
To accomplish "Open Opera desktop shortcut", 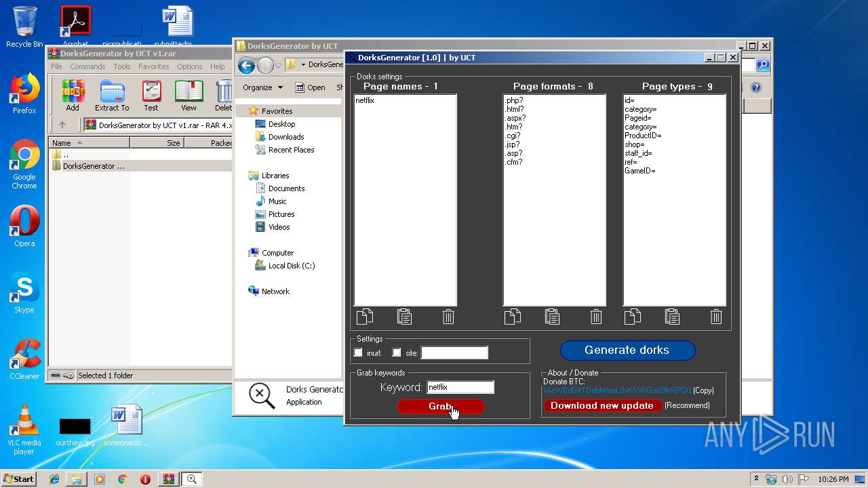I will pos(24,226).
